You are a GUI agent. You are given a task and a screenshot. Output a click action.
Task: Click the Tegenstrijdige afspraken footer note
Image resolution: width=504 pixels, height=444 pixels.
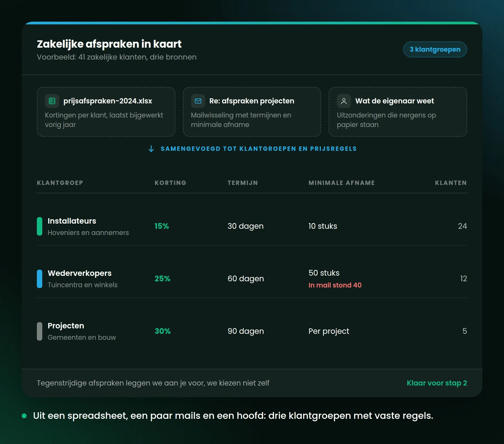pyautogui.click(x=153, y=383)
